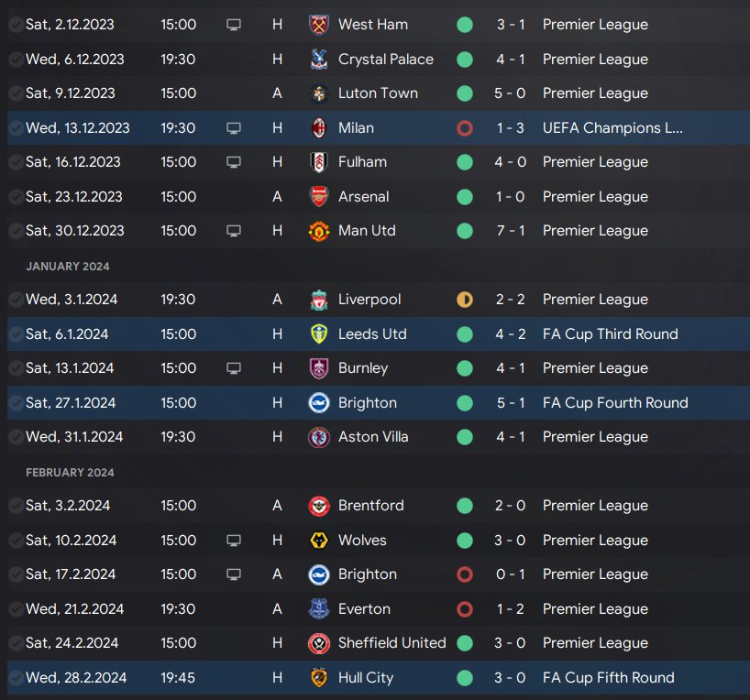This screenshot has width=750, height=700.
Task: Click the TV broadcast icon on West Ham row
Action: [234, 25]
